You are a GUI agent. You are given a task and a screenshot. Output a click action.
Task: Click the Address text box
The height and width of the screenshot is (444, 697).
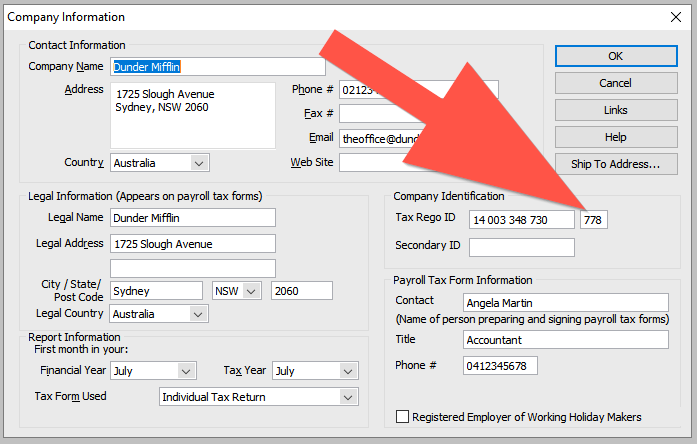[x=193, y=116]
